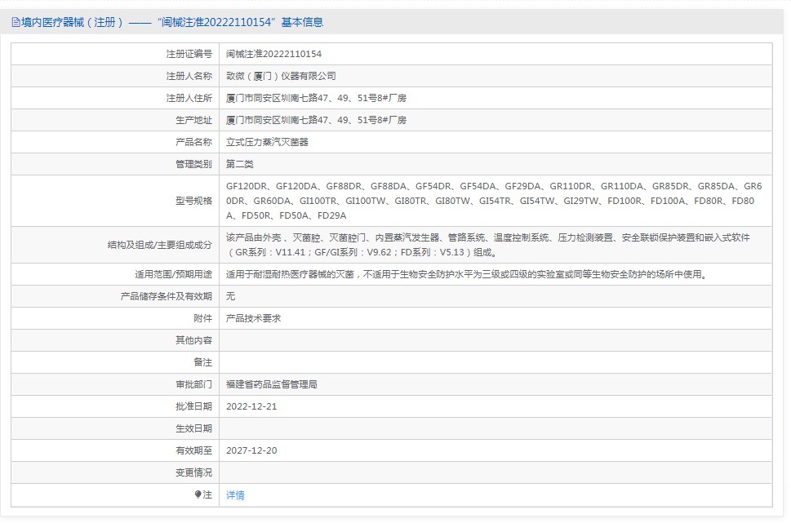Viewport: 791px width, 532px height.
Task: Click the 产品储存条件及有效期 row label
Action: tap(166, 296)
